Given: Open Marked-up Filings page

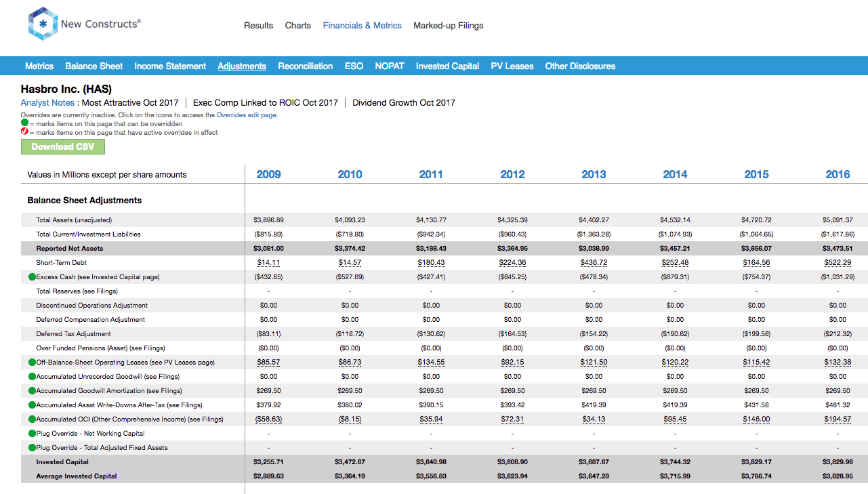Looking at the screenshot, I should tap(449, 26).
